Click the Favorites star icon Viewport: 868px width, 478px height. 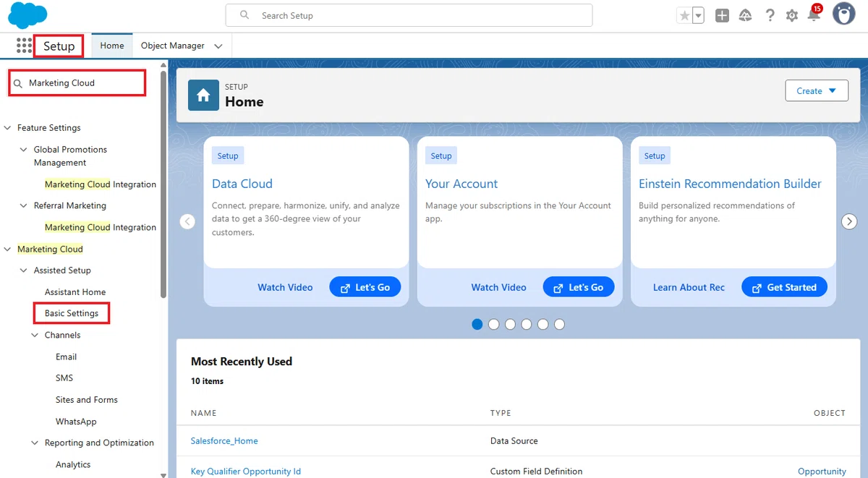(684, 15)
